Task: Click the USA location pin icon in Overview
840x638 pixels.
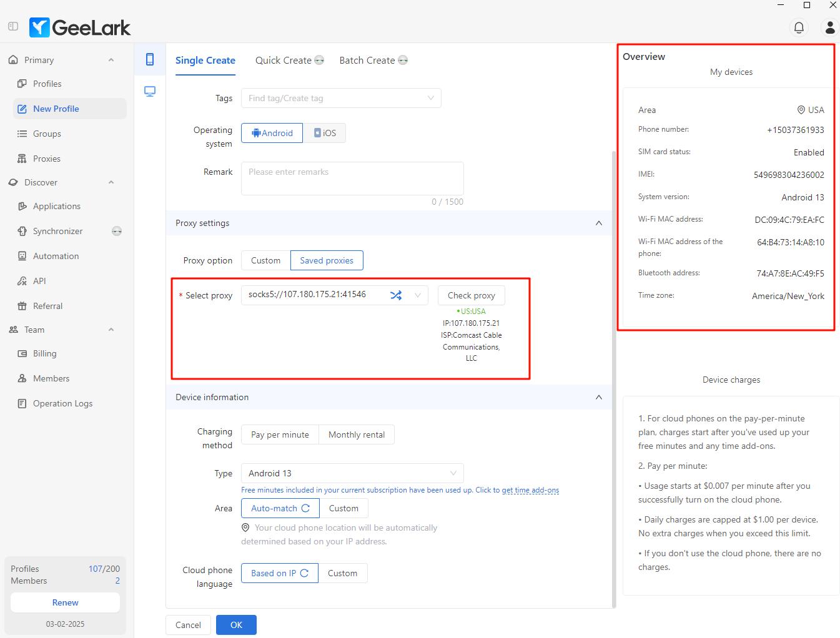Action: 801,110
